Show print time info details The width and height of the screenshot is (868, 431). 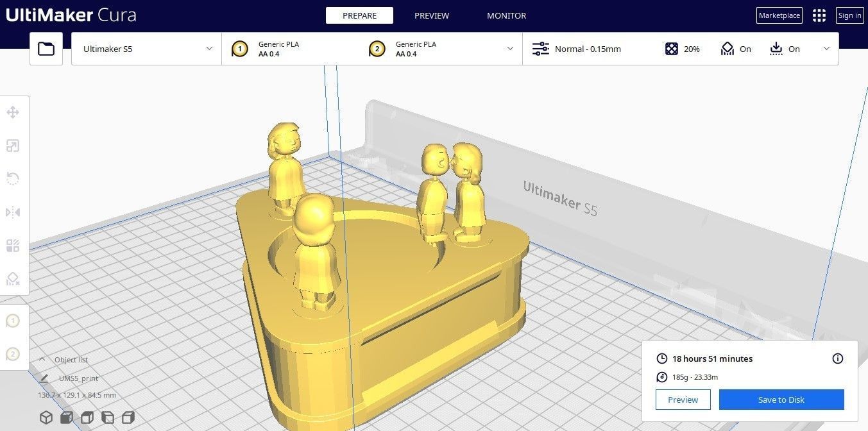tap(838, 359)
